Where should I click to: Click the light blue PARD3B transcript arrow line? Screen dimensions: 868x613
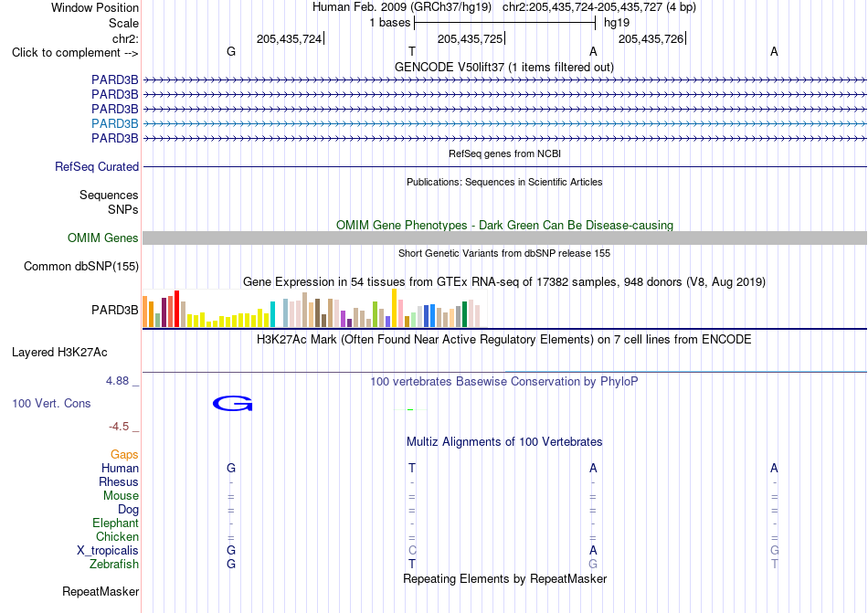[505, 123]
